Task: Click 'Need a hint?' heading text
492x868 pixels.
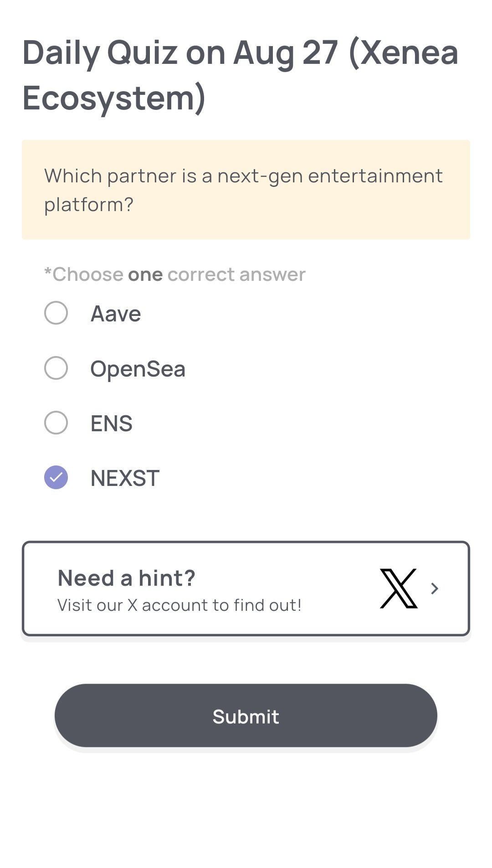Action: click(127, 577)
